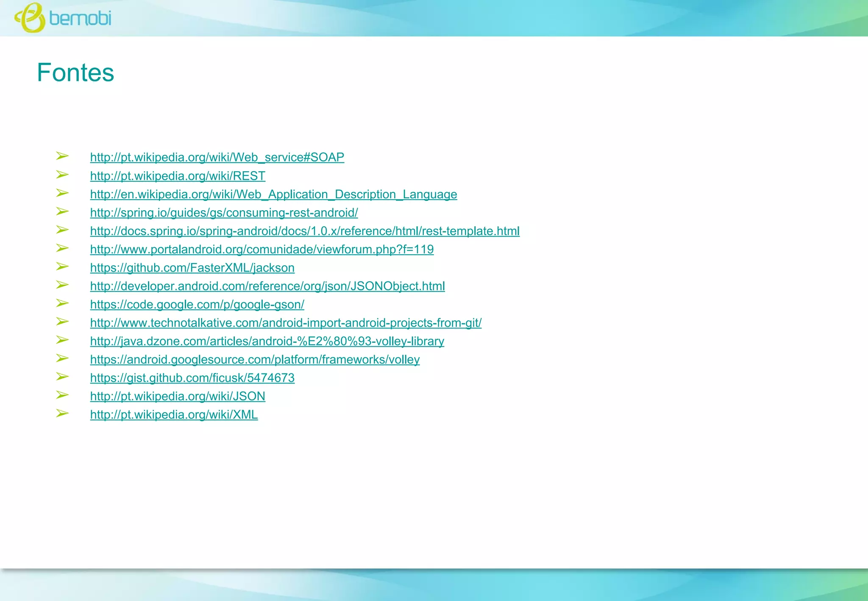This screenshot has width=868, height=601.
Task: Open the pt.wikipedia.org/wiki/JSON link
Action: point(178,396)
